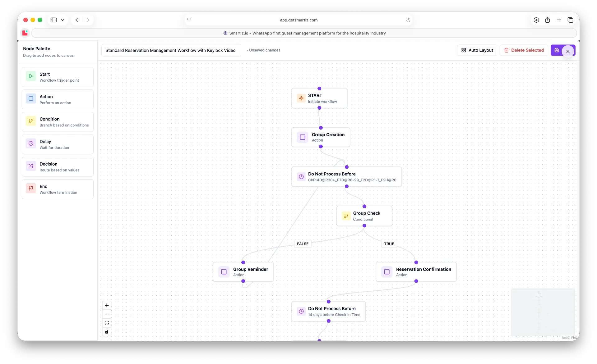
Task: Select the Delay palette card
Action: 58,144
